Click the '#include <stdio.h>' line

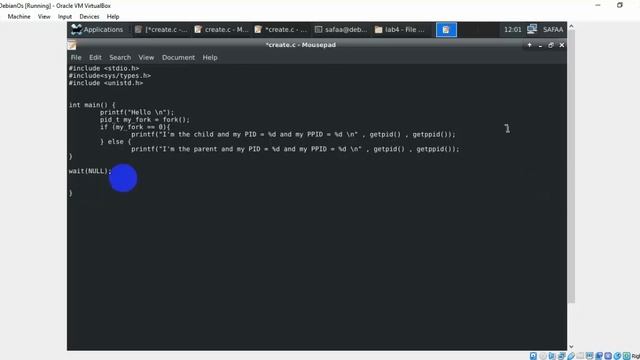click(x=104, y=68)
